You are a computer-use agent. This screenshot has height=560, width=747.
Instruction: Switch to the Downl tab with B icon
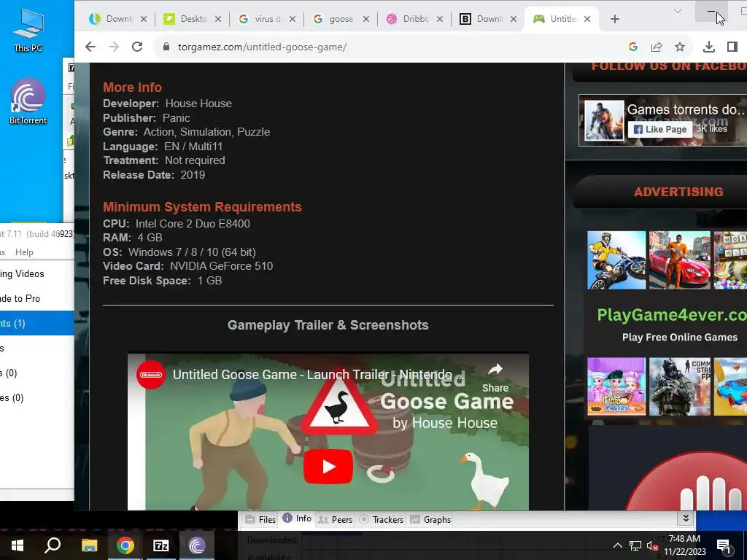[x=487, y=19]
